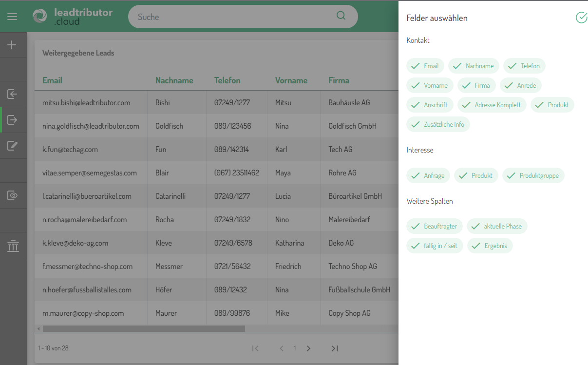Open the mitsu.bishi@leadtributor.com lead row

click(x=86, y=103)
